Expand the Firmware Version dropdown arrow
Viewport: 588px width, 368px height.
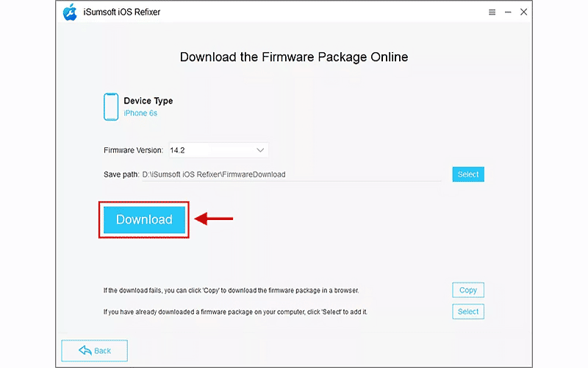[x=260, y=150]
